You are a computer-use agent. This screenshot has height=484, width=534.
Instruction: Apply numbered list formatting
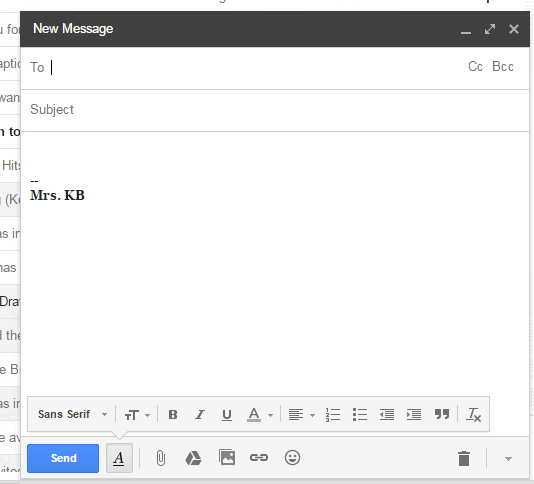coord(333,415)
